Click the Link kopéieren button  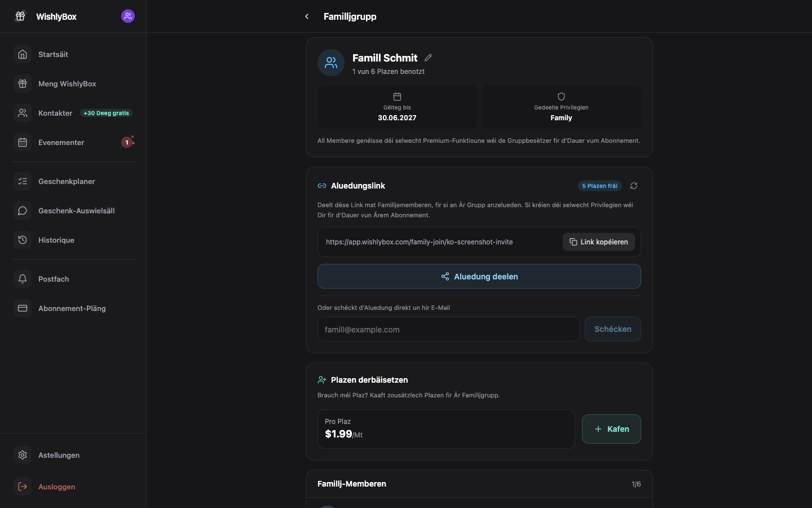click(x=599, y=242)
